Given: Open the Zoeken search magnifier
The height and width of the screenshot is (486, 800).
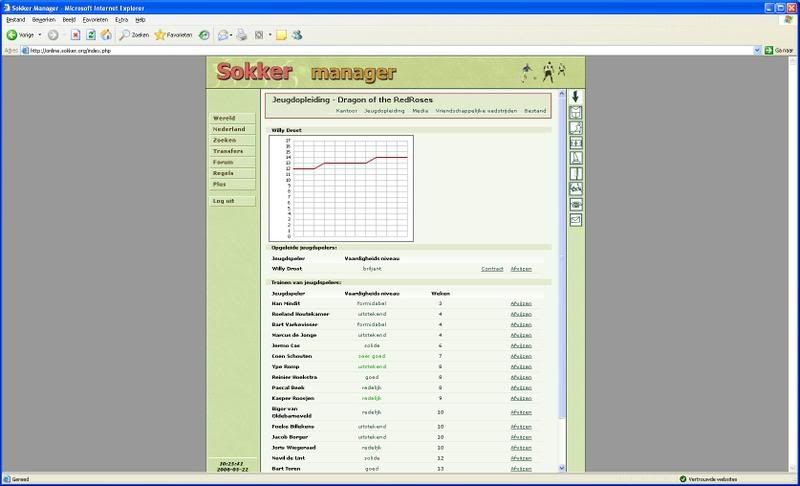Looking at the screenshot, I should point(134,35).
